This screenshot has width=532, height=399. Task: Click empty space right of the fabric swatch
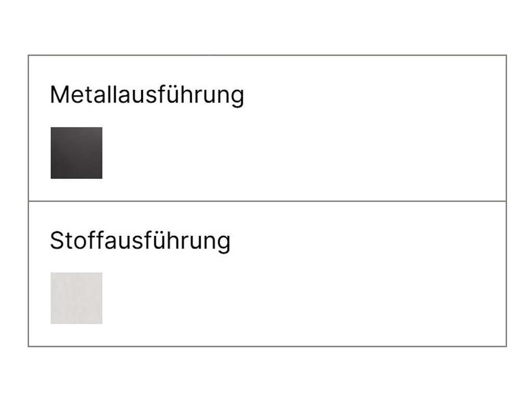coord(303,298)
